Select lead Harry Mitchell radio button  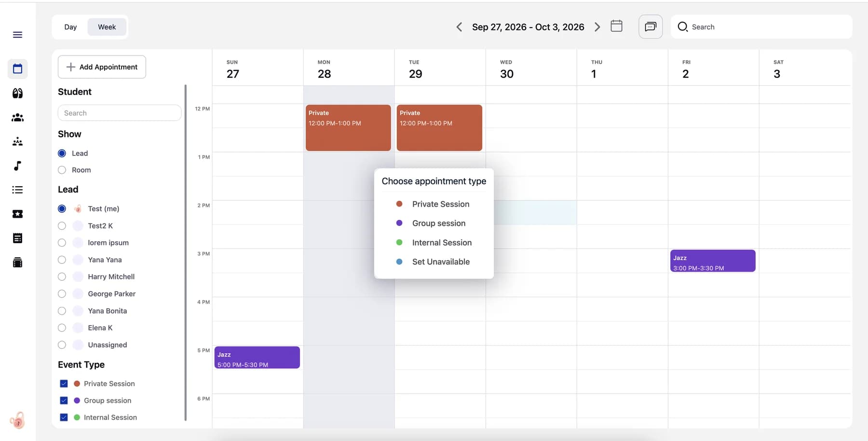pyautogui.click(x=62, y=276)
